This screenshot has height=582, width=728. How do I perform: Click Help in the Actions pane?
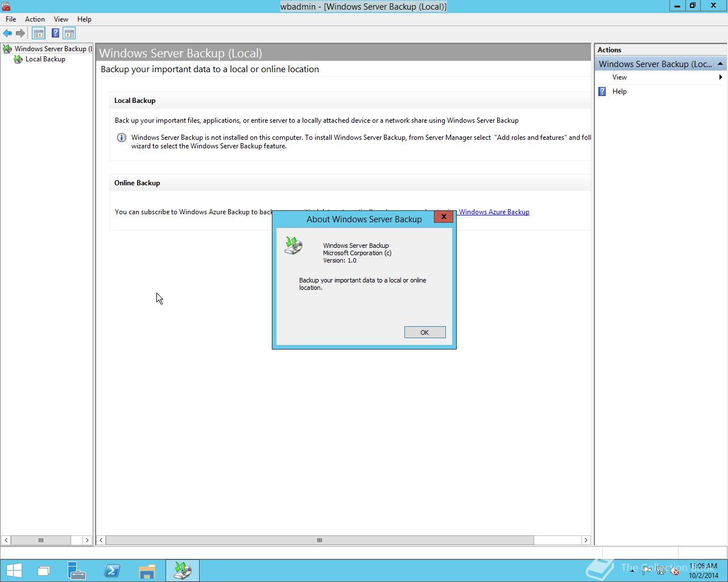tap(619, 92)
